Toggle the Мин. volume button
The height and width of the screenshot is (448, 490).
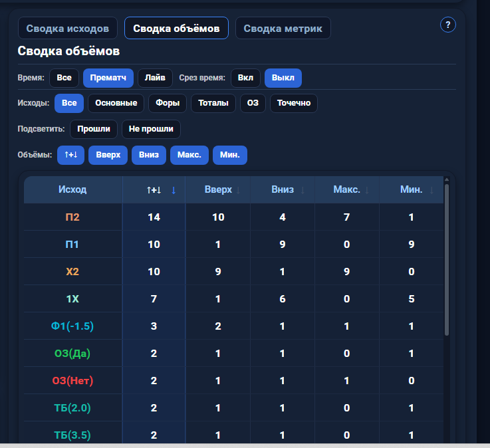tap(230, 155)
